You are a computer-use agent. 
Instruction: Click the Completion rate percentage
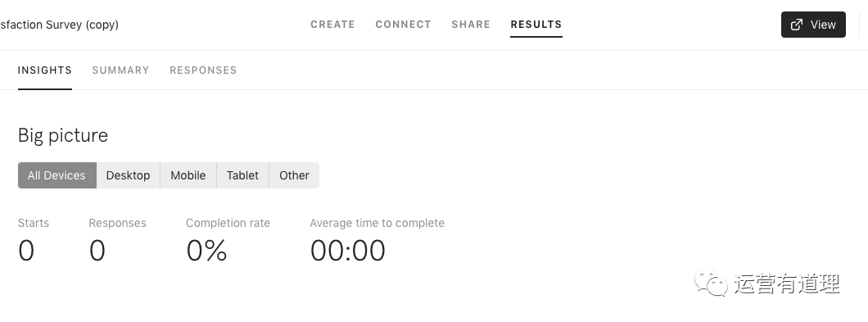[x=206, y=251]
